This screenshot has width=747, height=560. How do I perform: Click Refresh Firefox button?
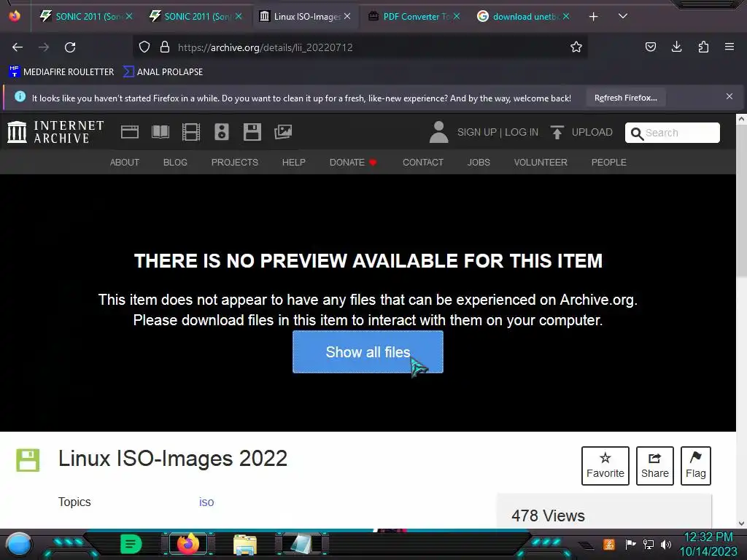625,98
